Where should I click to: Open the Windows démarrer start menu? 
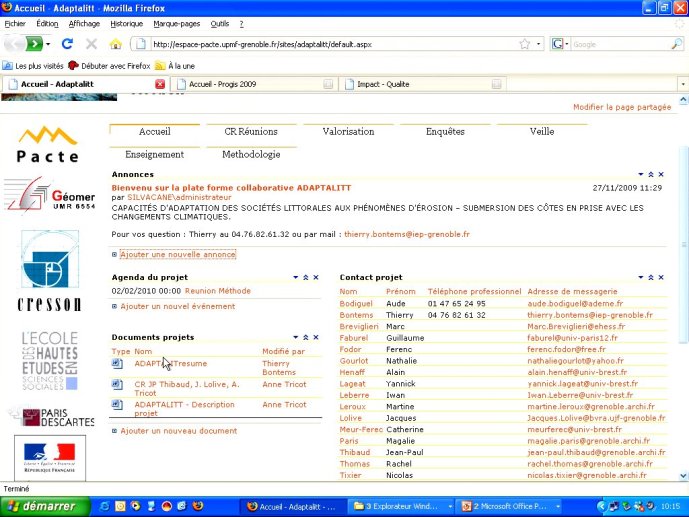point(45,506)
